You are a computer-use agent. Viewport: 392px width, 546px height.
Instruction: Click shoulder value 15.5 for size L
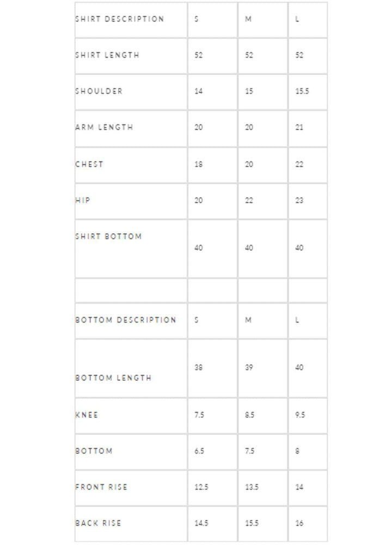point(302,92)
